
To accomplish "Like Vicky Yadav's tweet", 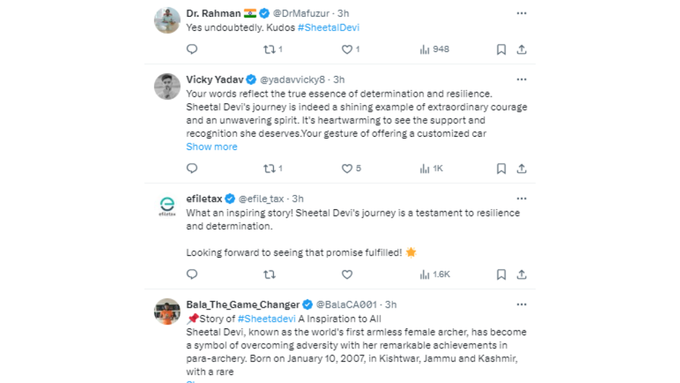I will (347, 168).
